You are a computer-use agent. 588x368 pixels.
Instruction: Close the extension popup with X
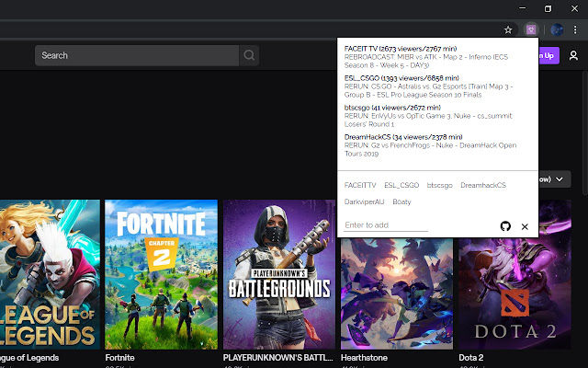[x=525, y=226]
